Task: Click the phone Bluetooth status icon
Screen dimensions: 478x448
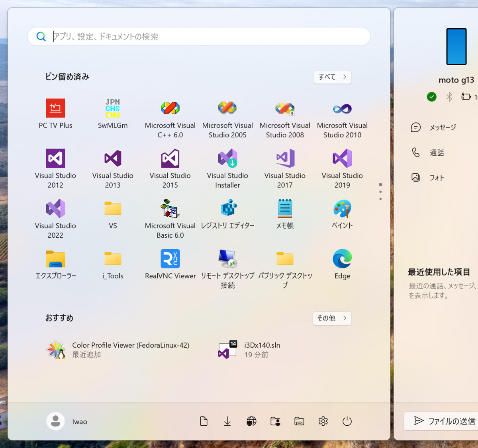Action: [x=449, y=96]
